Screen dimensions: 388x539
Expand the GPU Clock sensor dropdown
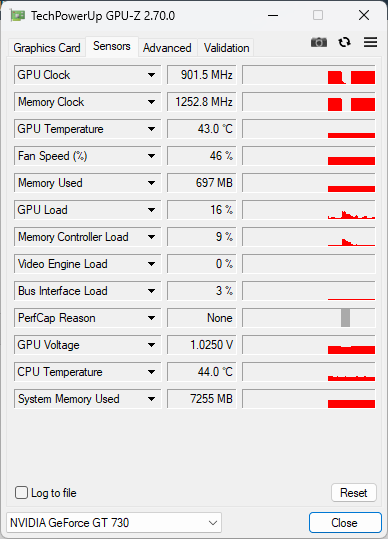coord(152,75)
